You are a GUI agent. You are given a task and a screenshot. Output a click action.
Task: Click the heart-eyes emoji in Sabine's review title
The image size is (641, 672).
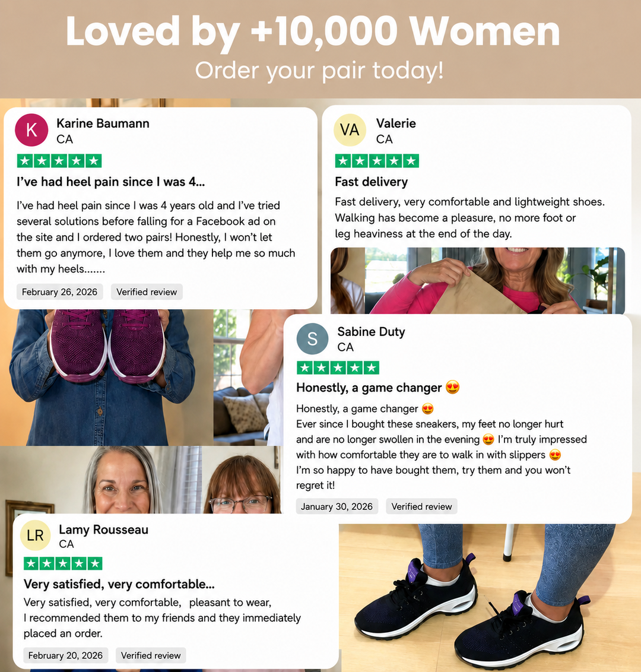pyautogui.click(x=452, y=388)
